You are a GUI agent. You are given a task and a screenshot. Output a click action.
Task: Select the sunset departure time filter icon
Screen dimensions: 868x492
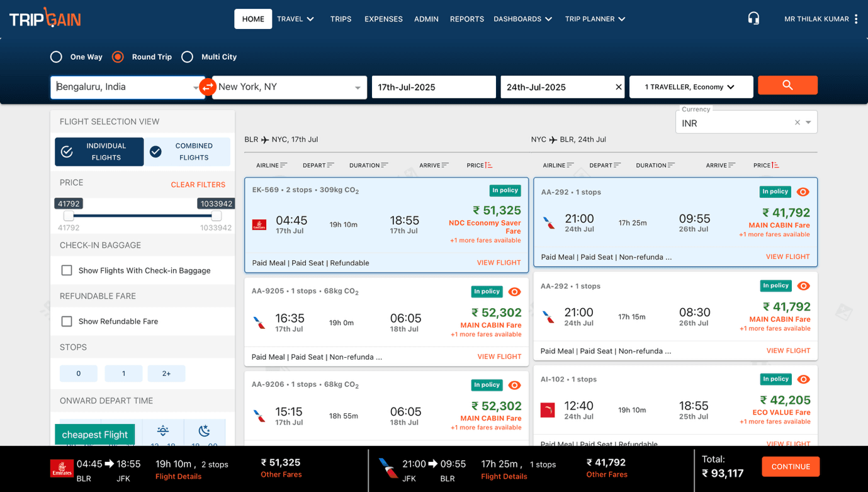tap(163, 431)
